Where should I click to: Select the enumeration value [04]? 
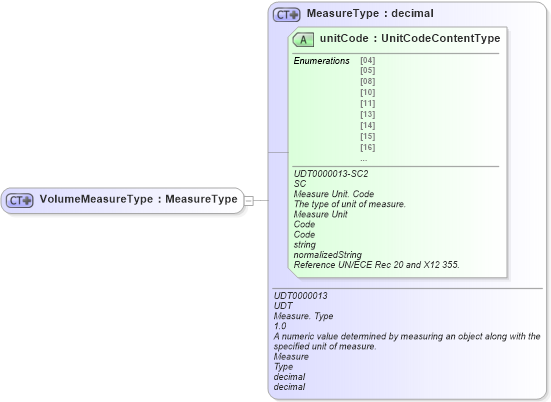(x=368, y=60)
